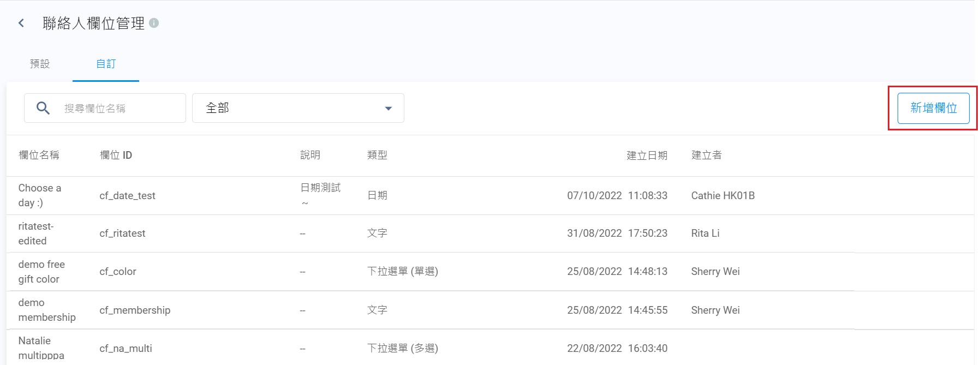This screenshot has height=365, width=980.
Task: Click the magnifier search icon
Action: point(43,108)
